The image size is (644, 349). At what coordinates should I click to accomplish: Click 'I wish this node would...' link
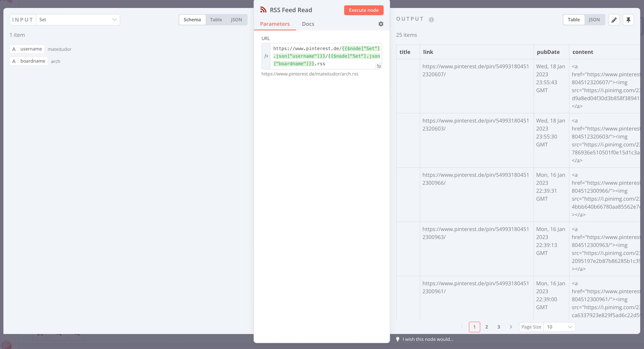tap(428, 339)
